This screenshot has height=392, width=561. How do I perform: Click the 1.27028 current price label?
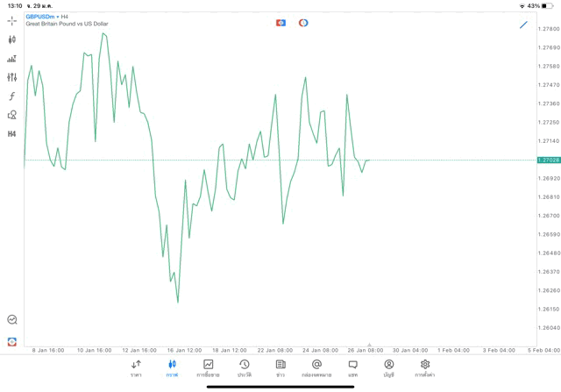click(x=549, y=160)
